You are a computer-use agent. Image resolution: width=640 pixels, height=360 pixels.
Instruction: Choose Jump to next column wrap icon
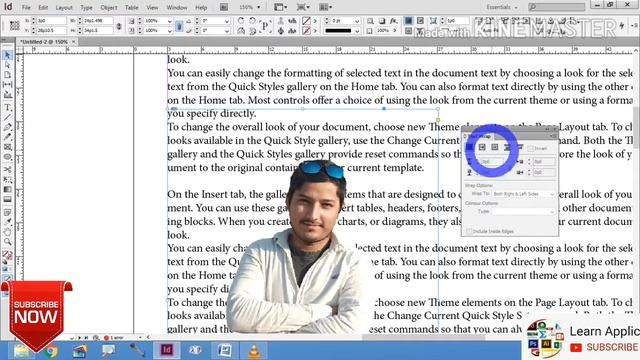coord(520,147)
